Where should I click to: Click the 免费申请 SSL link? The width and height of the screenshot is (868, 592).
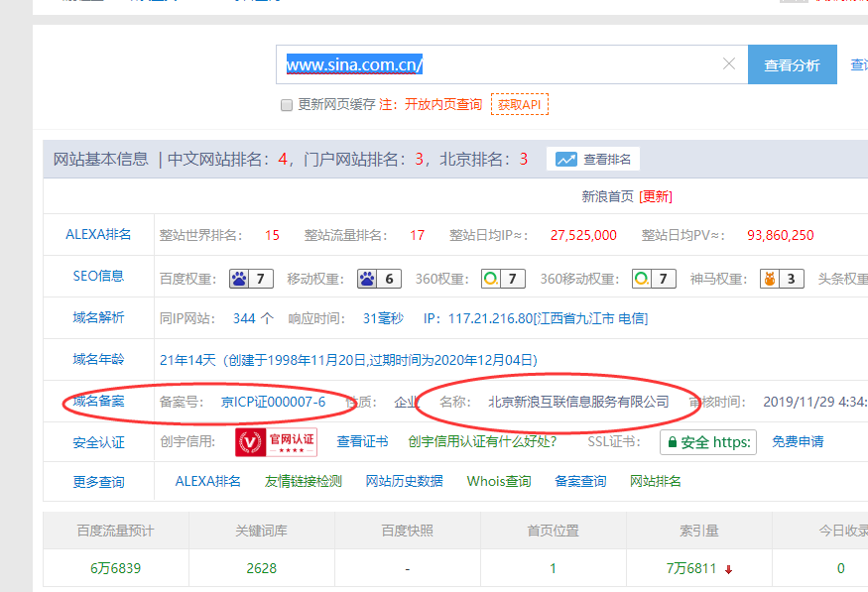tap(798, 441)
